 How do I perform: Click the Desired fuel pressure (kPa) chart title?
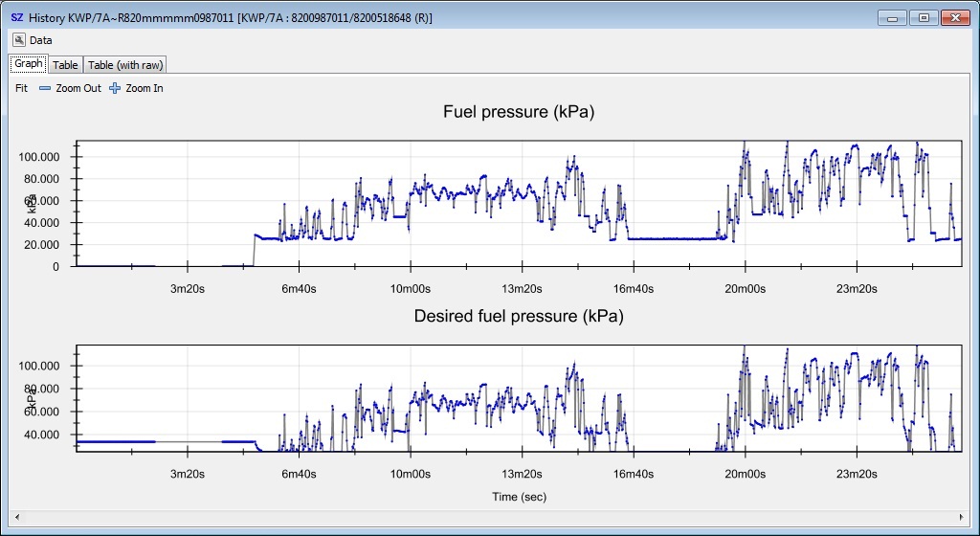pos(519,316)
